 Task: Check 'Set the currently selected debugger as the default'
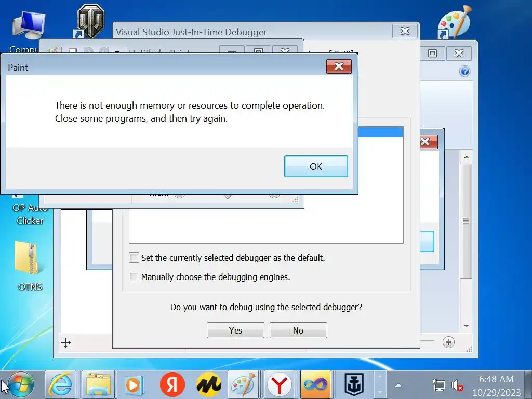point(134,258)
